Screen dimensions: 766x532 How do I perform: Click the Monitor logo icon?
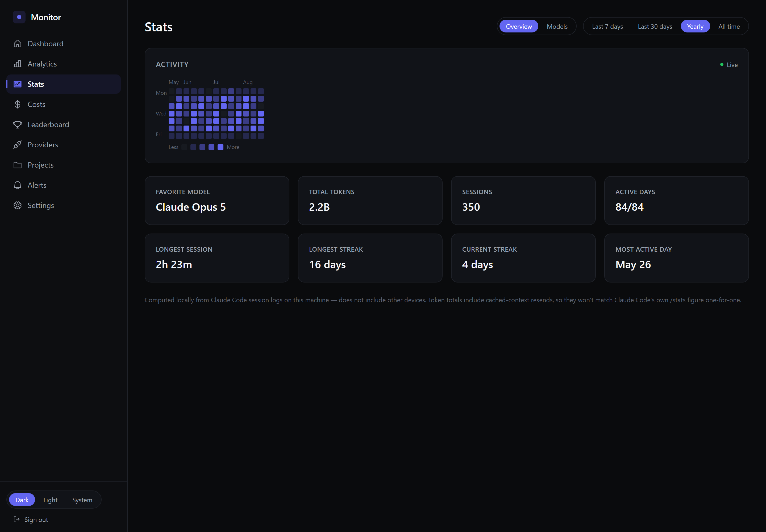[19, 17]
